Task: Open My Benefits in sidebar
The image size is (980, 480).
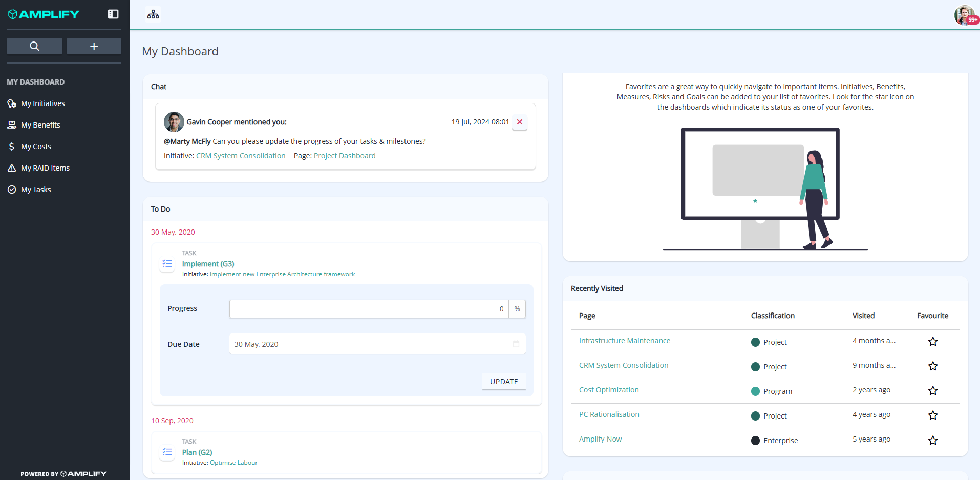Action: (40, 125)
